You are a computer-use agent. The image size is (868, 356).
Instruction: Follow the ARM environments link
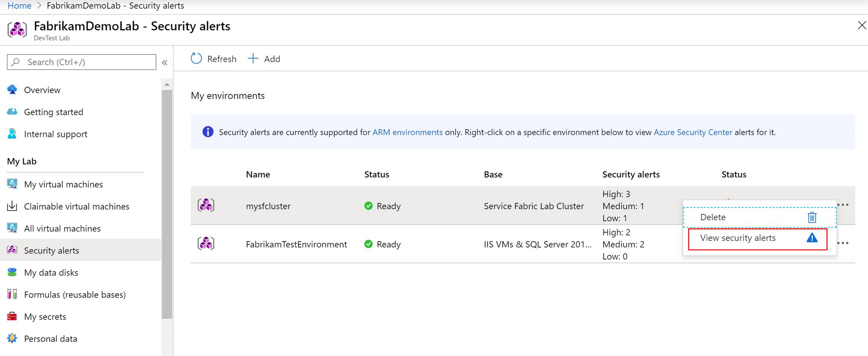coord(407,132)
